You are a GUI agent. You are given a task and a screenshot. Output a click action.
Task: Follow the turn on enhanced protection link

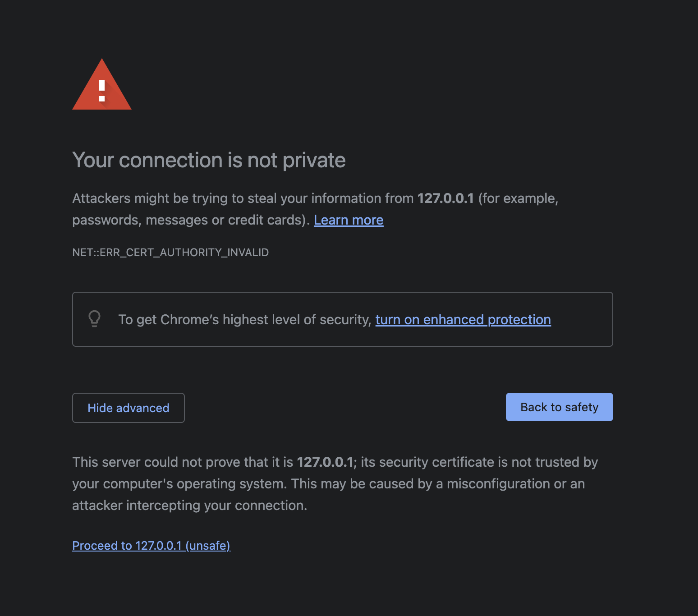(x=463, y=320)
